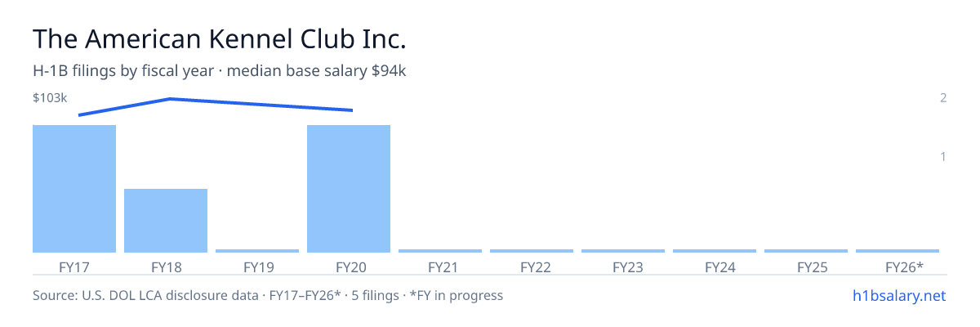Click the right axis value 2

(943, 98)
